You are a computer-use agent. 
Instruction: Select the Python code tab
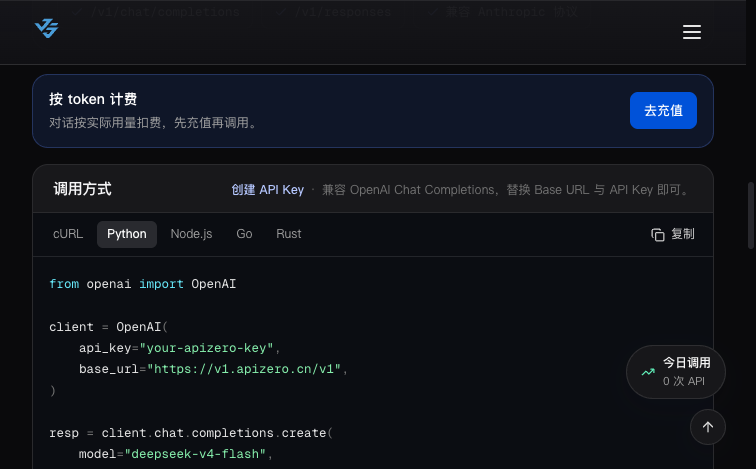(127, 234)
